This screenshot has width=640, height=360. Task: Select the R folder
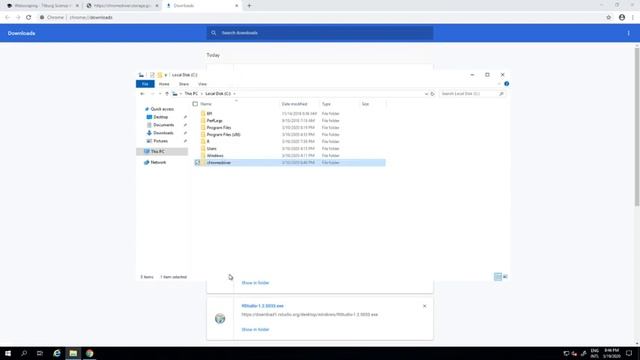click(x=208, y=142)
